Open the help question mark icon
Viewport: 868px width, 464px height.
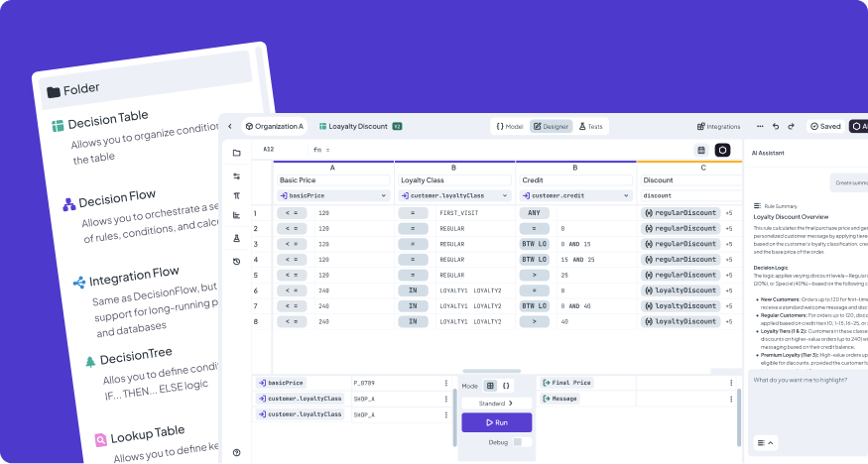[x=237, y=452]
